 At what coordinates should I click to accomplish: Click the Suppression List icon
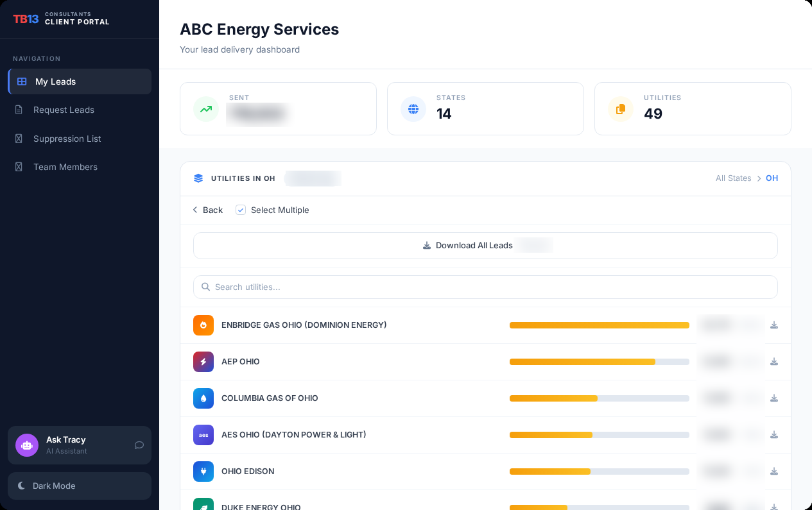19,139
